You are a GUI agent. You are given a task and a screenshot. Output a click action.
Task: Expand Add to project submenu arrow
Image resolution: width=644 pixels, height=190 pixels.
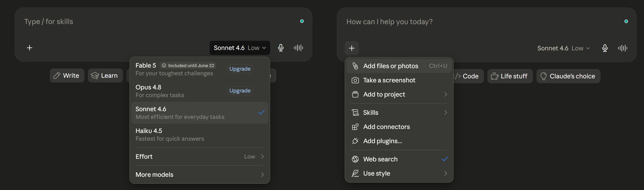pyautogui.click(x=445, y=94)
